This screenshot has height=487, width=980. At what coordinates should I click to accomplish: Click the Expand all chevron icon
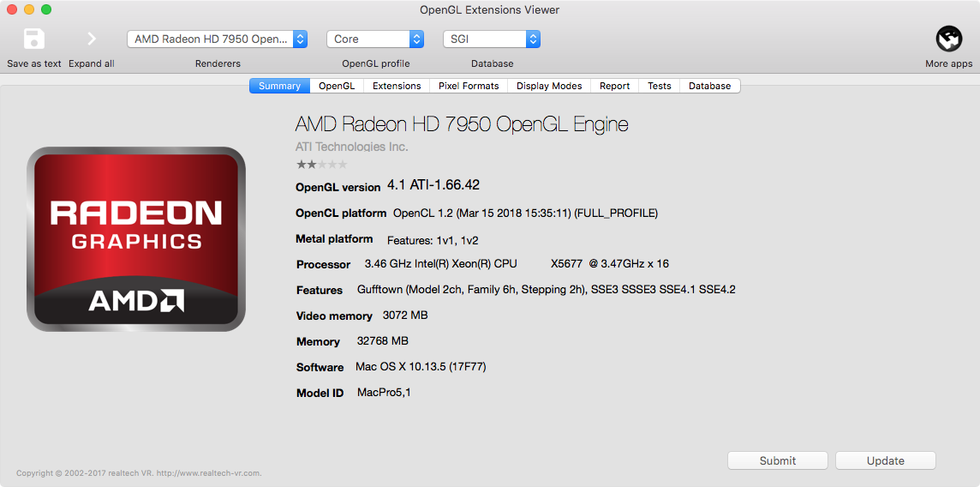(92, 39)
